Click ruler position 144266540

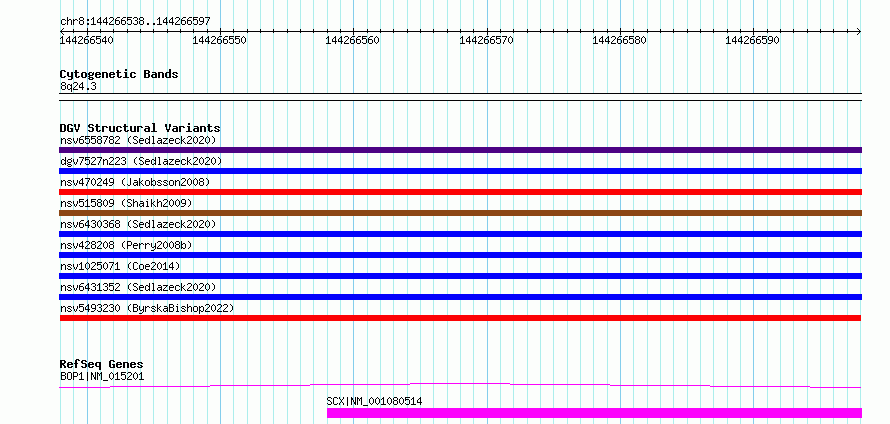[87, 40]
